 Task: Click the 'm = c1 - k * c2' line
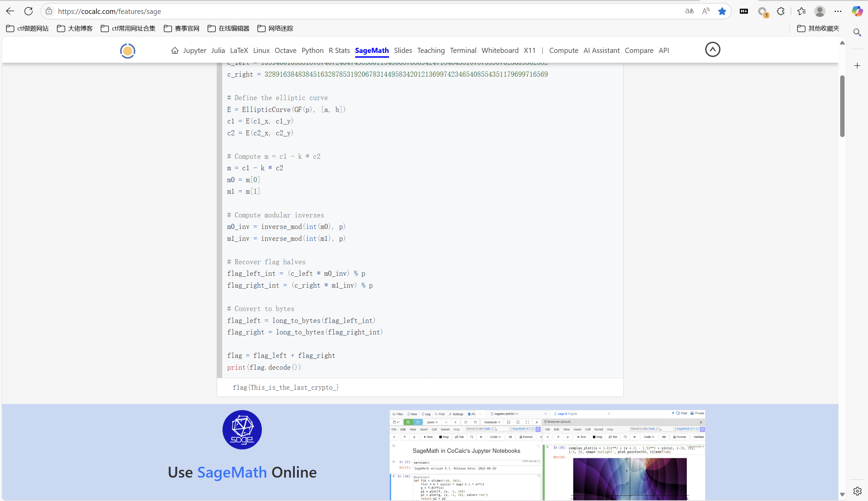click(x=255, y=168)
